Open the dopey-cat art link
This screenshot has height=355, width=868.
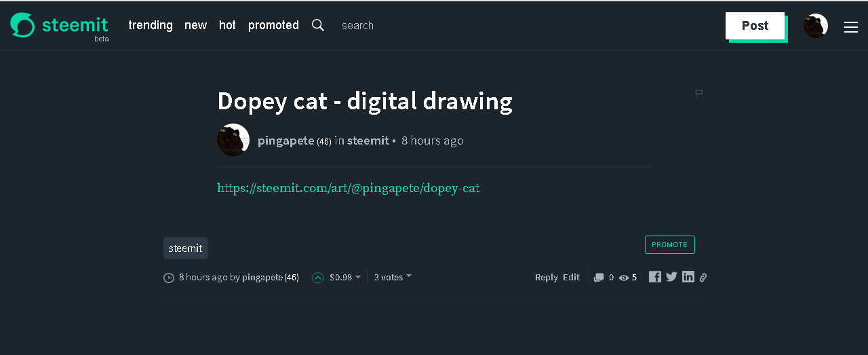click(x=348, y=188)
